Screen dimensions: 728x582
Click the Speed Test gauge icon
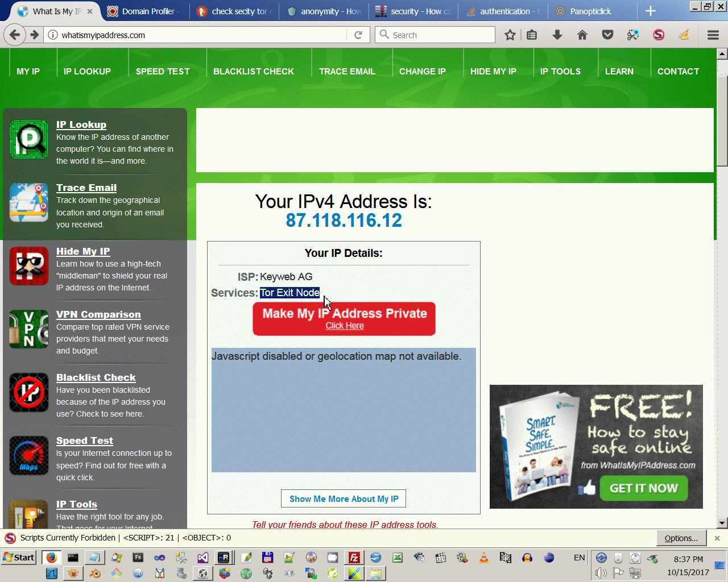pos(29,455)
